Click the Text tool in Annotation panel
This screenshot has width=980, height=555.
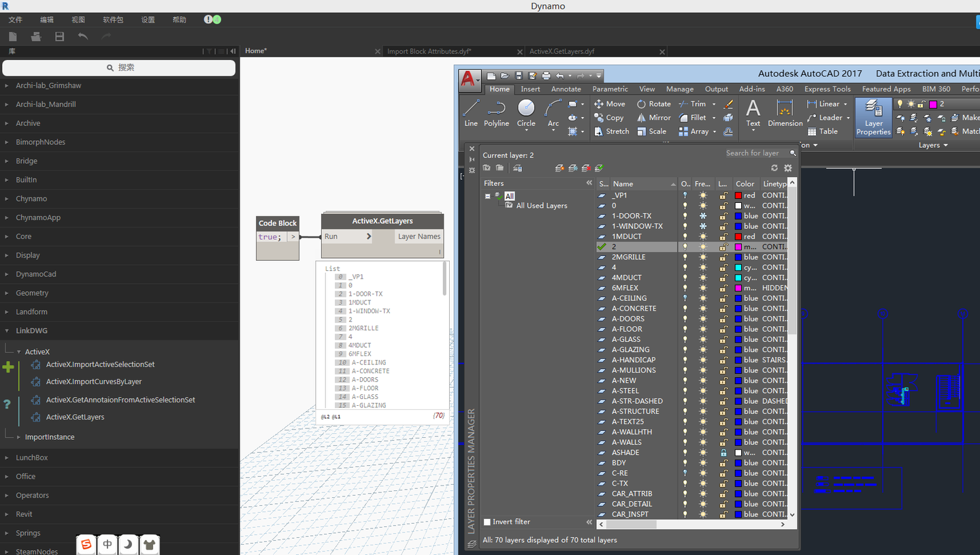point(753,112)
